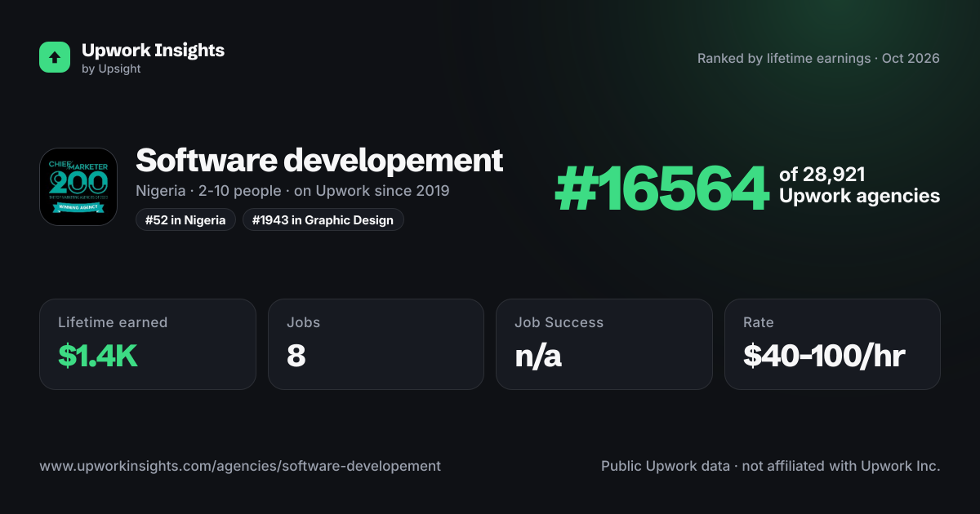Click the jobs count value 8
Image resolution: width=980 pixels, height=514 pixels.
(296, 356)
